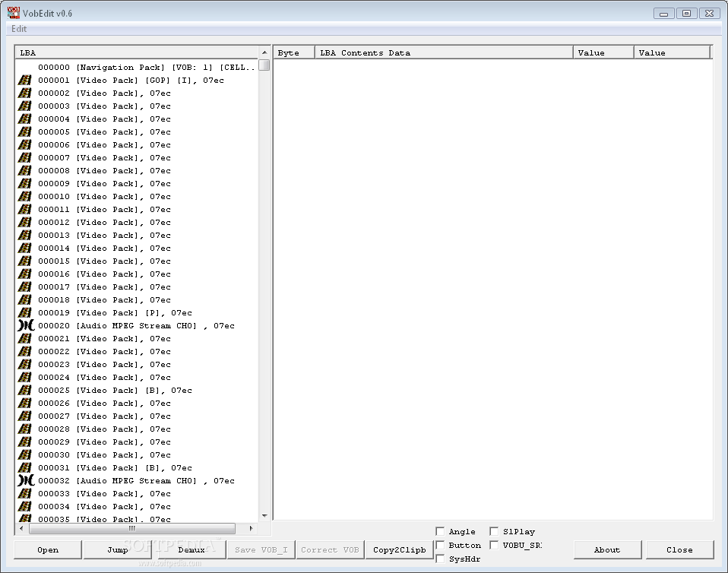Select row 000017 [Video Pack], 07ec
This screenshot has width=728, height=573.
(104, 287)
